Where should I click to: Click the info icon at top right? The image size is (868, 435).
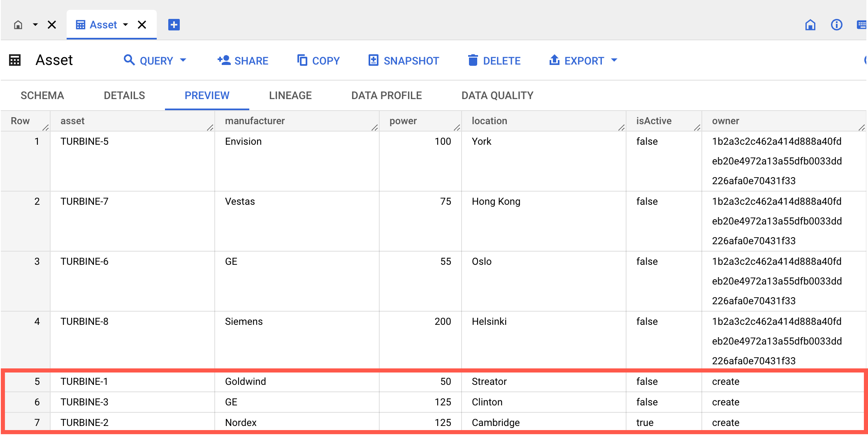point(836,25)
